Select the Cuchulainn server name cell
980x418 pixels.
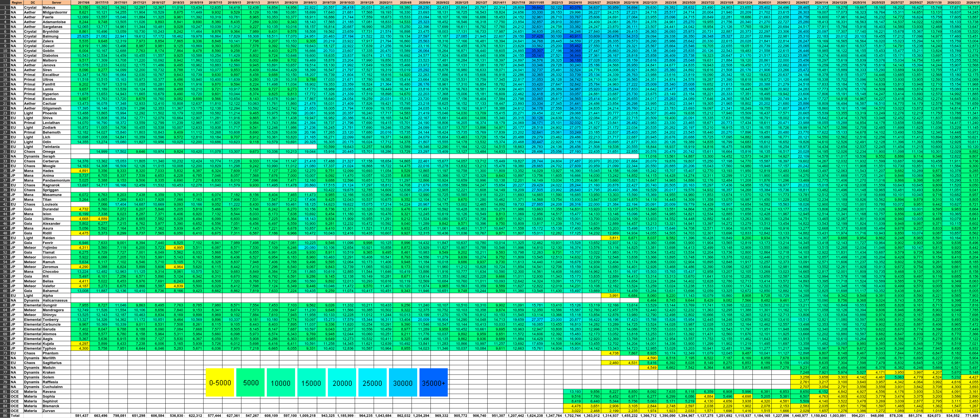tap(53, 387)
